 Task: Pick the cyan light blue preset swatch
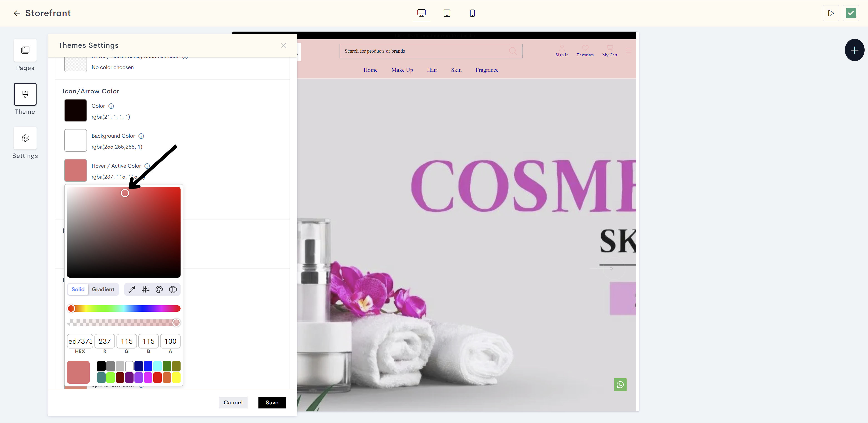click(157, 366)
